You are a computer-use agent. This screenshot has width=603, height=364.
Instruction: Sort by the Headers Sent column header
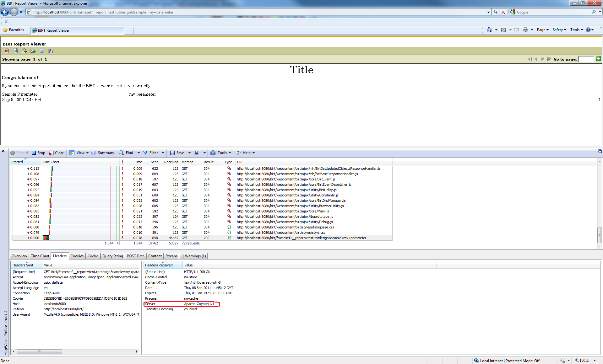tap(26, 265)
